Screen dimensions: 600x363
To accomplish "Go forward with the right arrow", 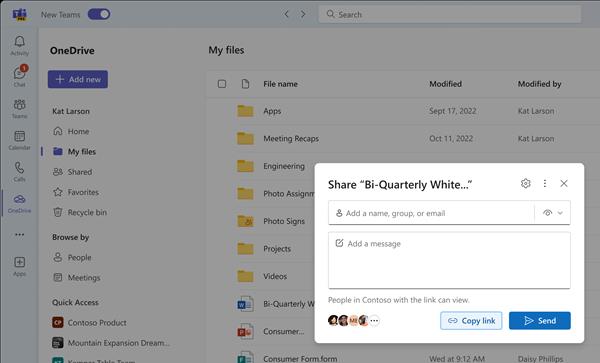I will tap(303, 15).
